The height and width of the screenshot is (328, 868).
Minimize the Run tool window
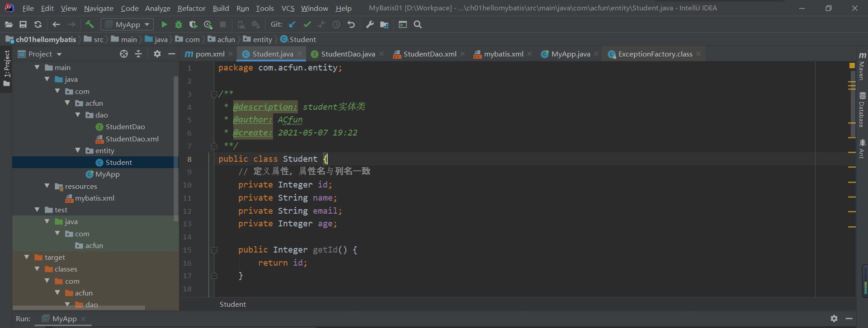[x=849, y=319]
